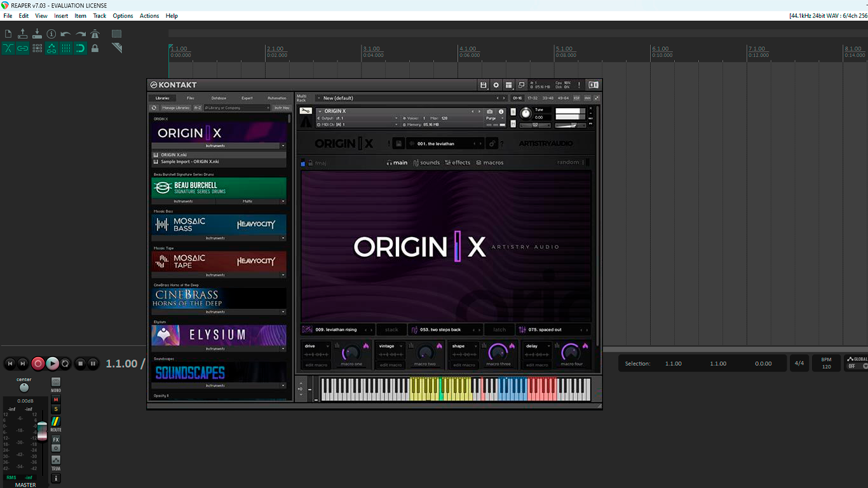Open project using upload arrow icon
Screen dimensions: 868x488
(x=23, y=34)
